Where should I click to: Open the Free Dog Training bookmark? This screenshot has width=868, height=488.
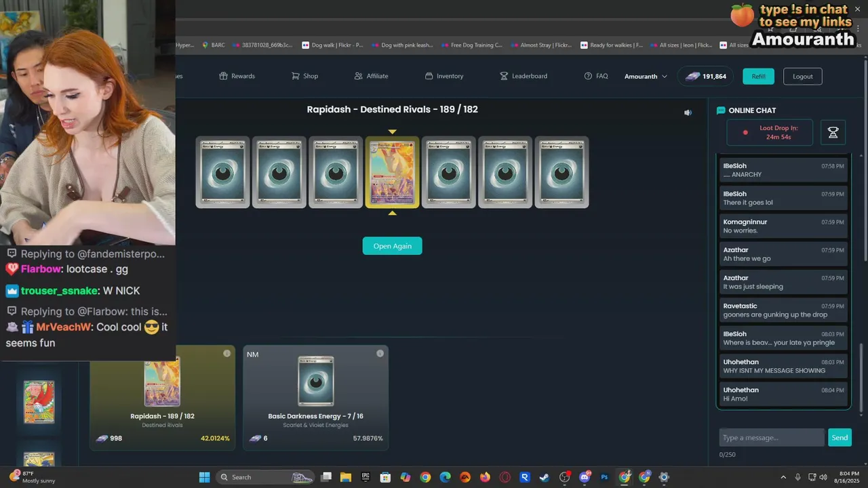pyautogui.click(x=471, y=45)
